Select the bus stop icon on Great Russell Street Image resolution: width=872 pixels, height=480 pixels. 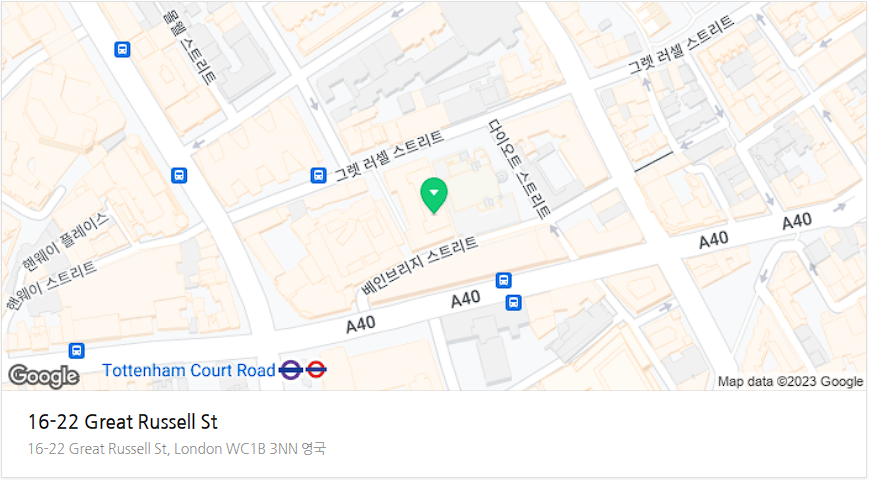[318, 176]
